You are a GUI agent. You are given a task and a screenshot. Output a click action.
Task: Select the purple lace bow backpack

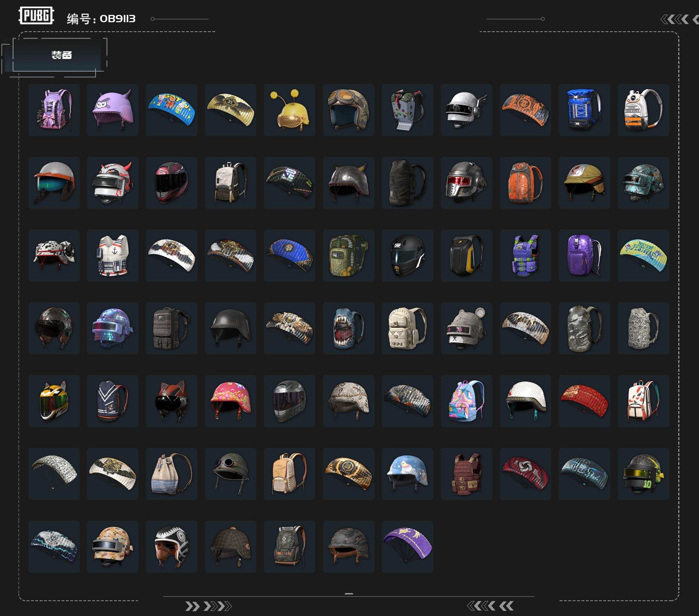tap(54, 110)
